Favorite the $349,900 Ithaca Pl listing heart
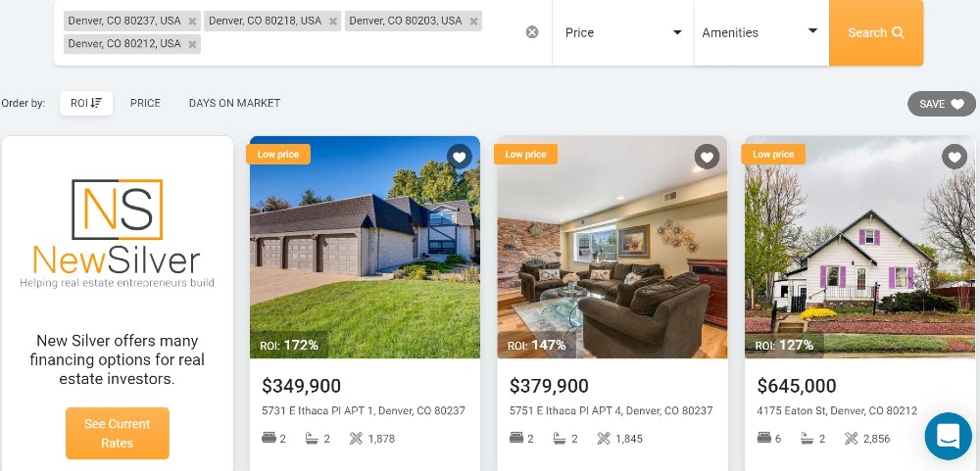The image size is (980, 471). tap(460, 157)
